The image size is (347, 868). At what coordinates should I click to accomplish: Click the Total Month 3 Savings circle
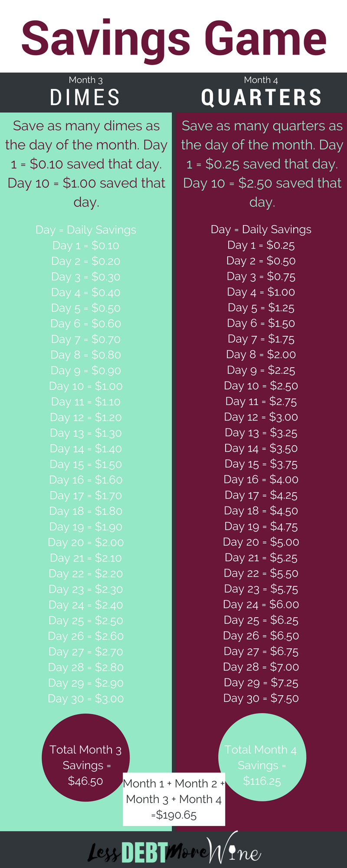coord(85,758)
